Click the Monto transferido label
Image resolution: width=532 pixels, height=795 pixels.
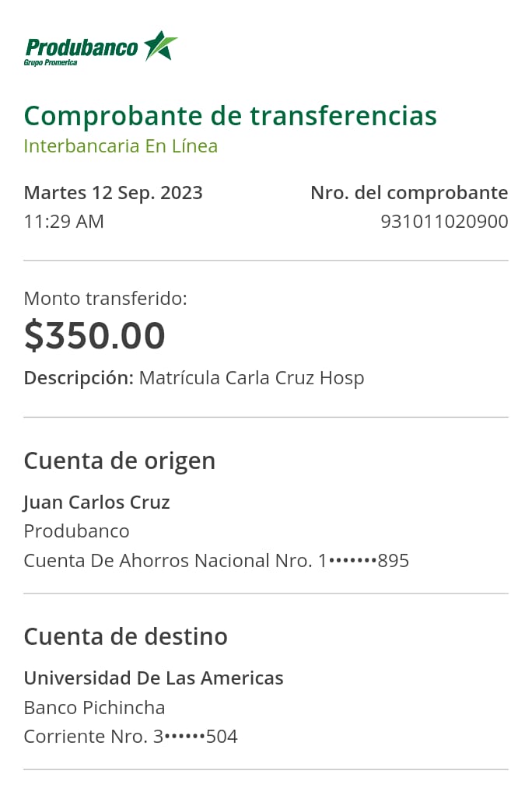tap(105, 298)
